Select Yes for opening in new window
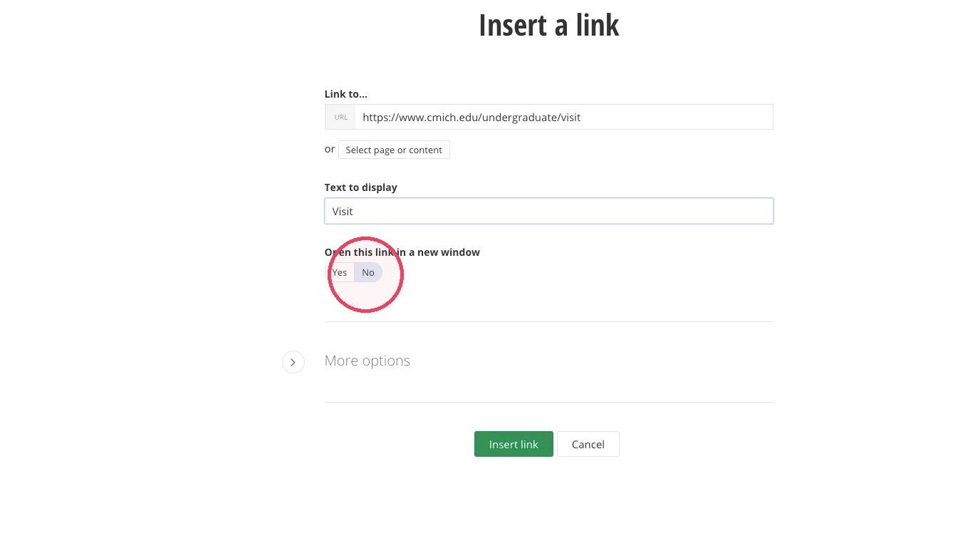Image resolution: width=980 pixels, height=548 pixels. pyautogui.click(x=340, y=272)
